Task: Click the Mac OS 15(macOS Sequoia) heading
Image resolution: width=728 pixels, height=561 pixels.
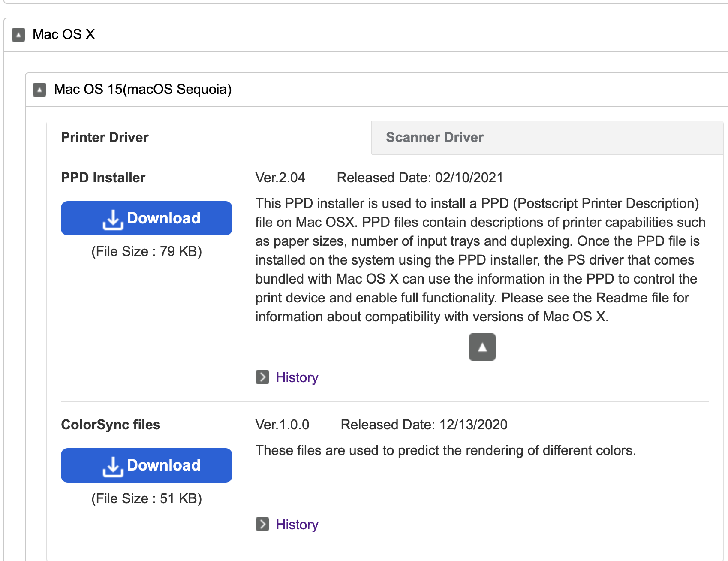Action: [142, 89]
